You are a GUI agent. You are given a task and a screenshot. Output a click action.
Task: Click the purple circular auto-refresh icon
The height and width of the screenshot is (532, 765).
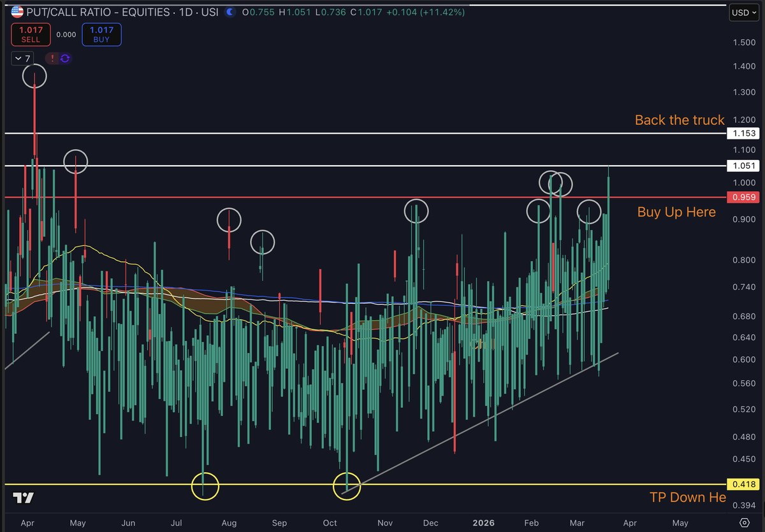click(64, 58)
